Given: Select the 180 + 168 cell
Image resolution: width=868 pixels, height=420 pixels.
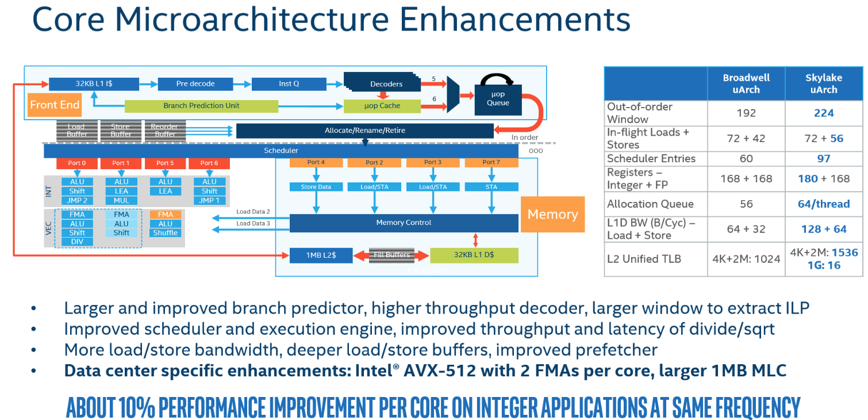Looking at the screenshot, I should click(x=824, y=178).
